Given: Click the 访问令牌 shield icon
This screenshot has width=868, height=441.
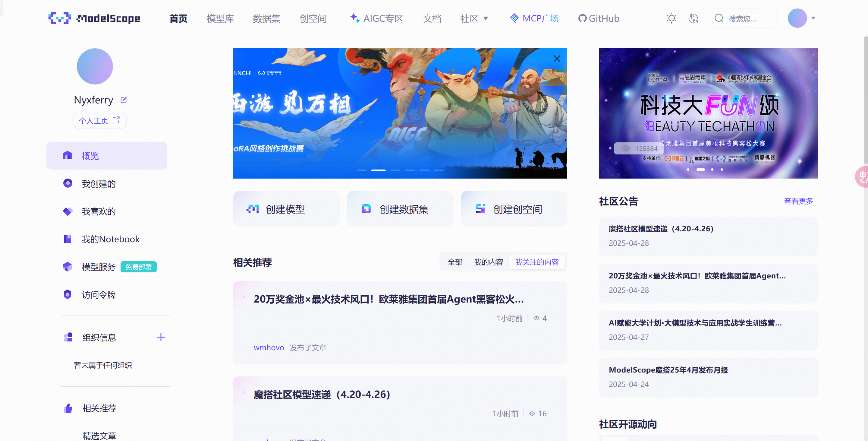Looking at the screenshot, I should coord(68,294).
